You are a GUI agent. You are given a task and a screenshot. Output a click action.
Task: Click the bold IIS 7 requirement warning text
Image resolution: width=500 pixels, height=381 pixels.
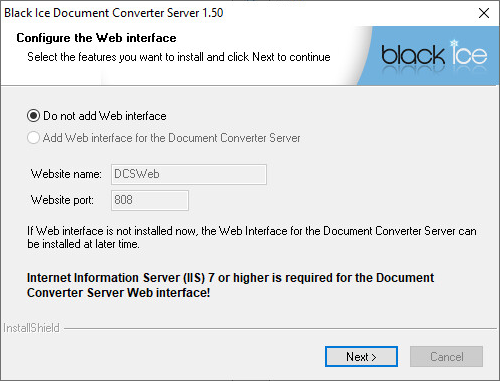coord(230,285)
